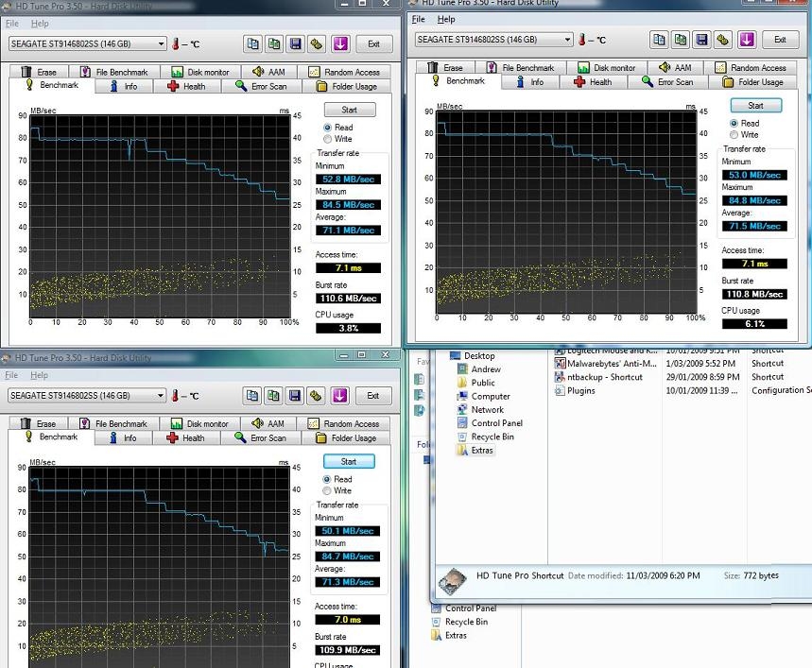The image size is (812, 668).
Task: Open Help menu in bottom-left HD Tune window
Action: point(40,375)
